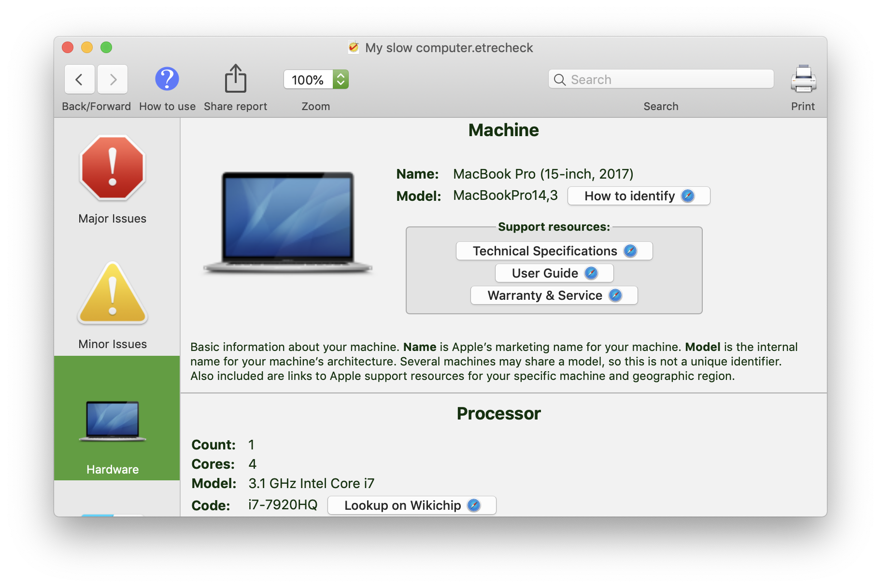This screenshot has height=588, width=881.
Task: Click the MacBookPro14,3 model text
Action: 505,196
